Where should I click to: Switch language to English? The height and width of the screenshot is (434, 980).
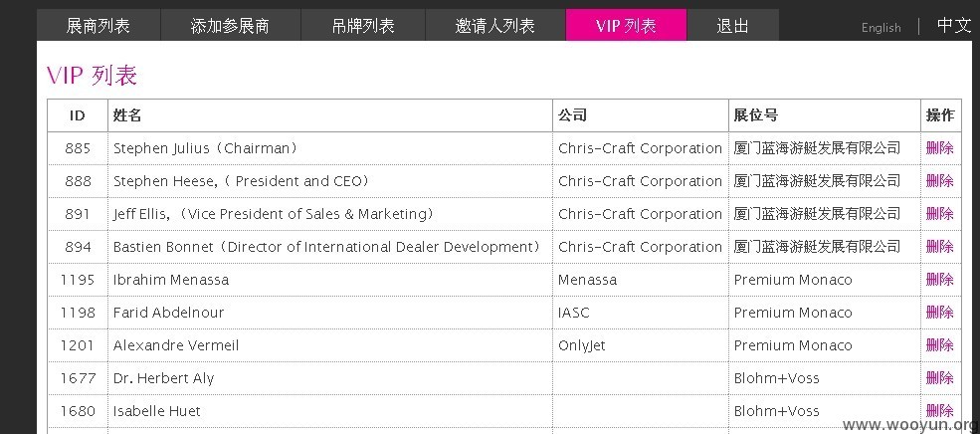(x=881, y=28)
